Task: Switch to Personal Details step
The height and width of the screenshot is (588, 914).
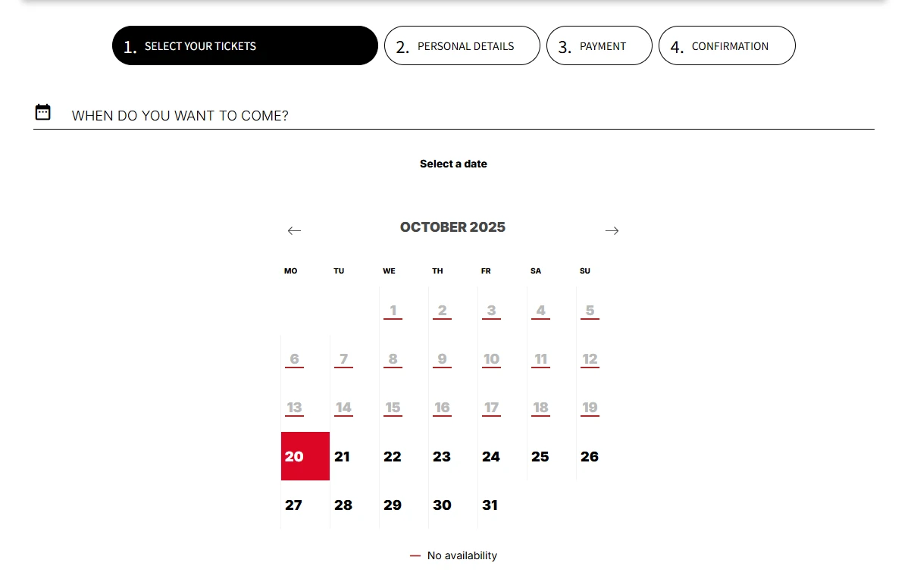Action: [x=462, y=46]
